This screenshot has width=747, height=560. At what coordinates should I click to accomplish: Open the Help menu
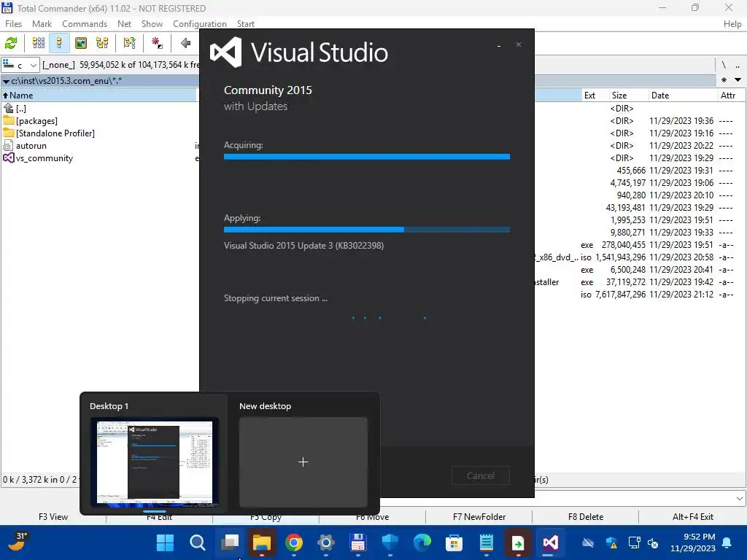[x=732, y=24]
